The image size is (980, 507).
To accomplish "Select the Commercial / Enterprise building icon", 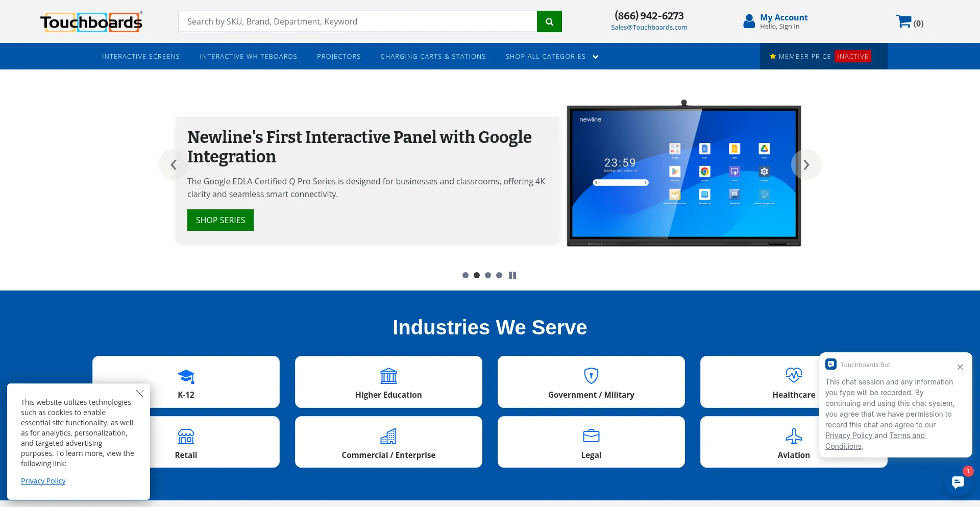I will 388,436.
